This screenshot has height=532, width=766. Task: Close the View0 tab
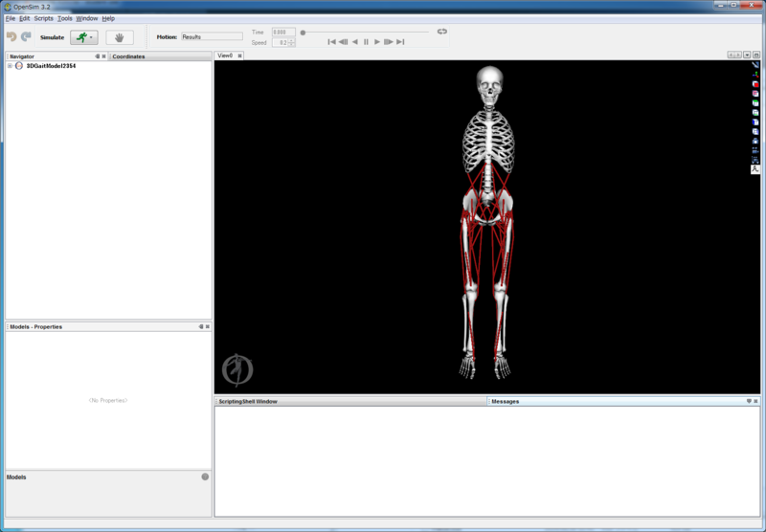[x=240, y=56]
